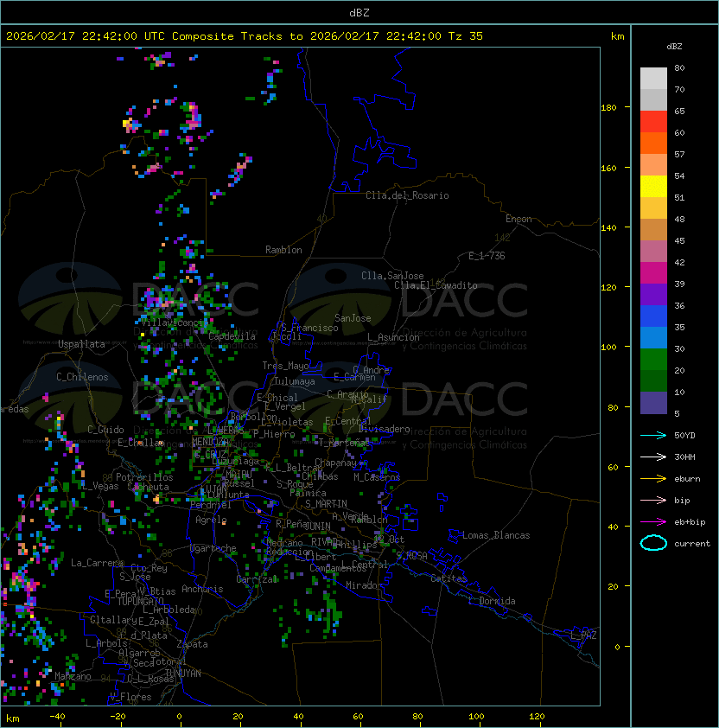Screen dimensions: 719x728
Task: Click the 'dBZ' heading above the color scale
Action: click(x=674, y=47)
